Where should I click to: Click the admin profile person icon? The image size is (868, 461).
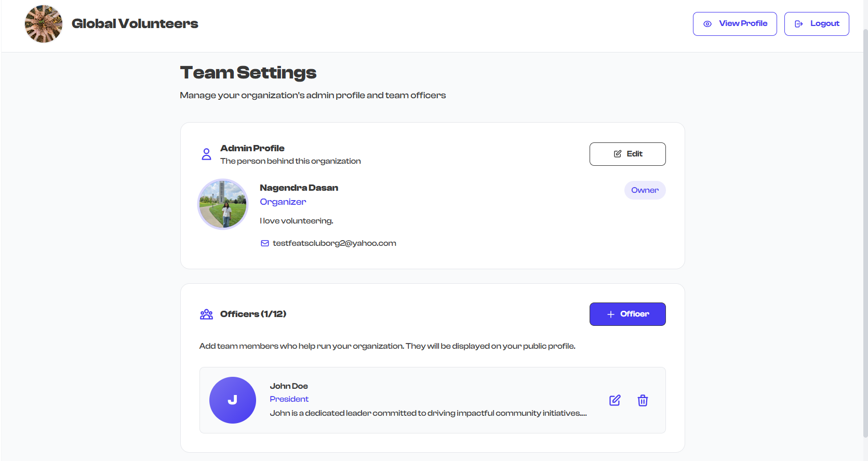[206, 154]
